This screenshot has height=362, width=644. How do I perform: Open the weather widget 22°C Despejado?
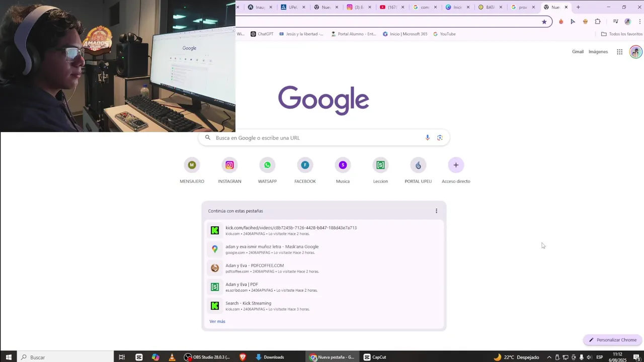pyautogui.click(x=516, y=357)
